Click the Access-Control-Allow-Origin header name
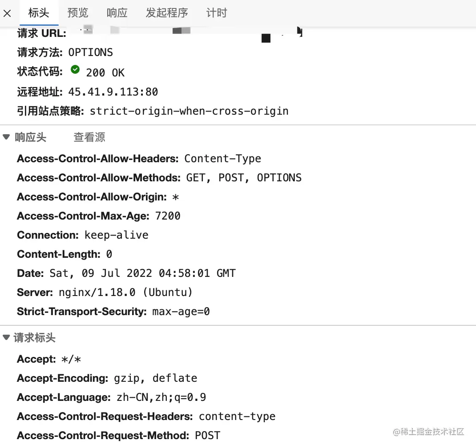 92,197
